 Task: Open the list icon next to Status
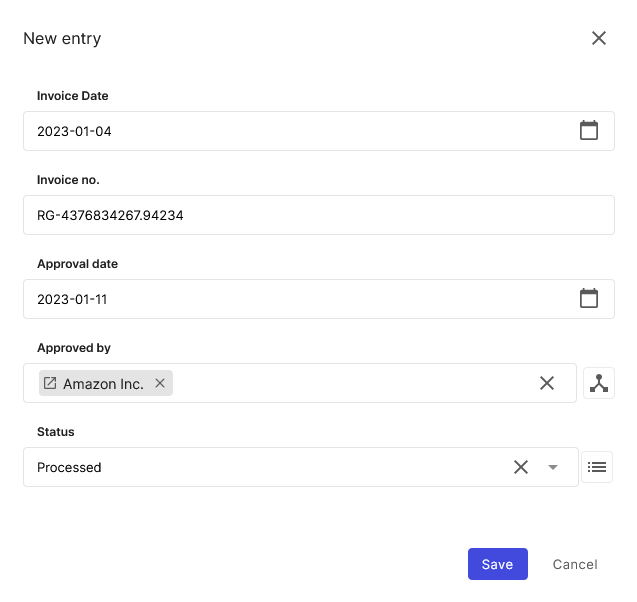point(597,467)
